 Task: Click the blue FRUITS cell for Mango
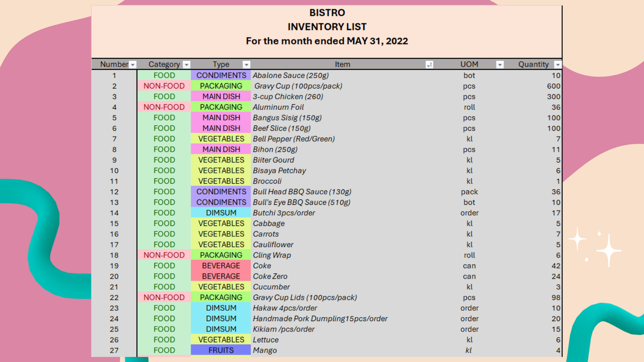[221, 350]
